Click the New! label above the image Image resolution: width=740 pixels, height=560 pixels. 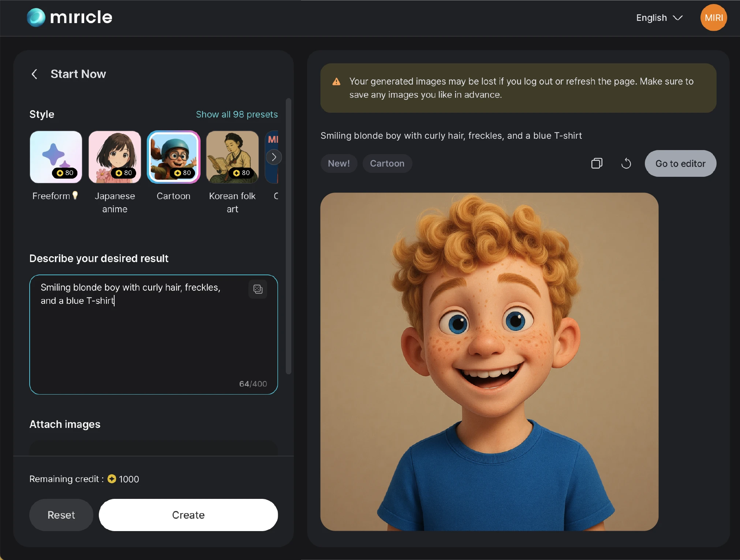[x=339, y=163]
